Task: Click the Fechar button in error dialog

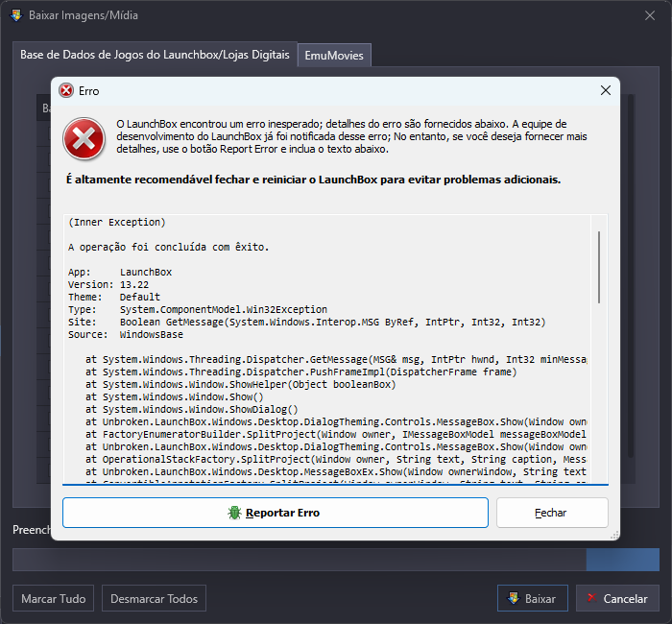Action: [552, 513]
